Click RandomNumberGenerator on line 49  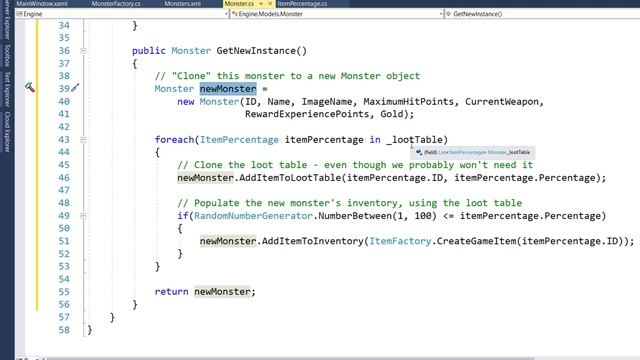(x=253, y=216)
